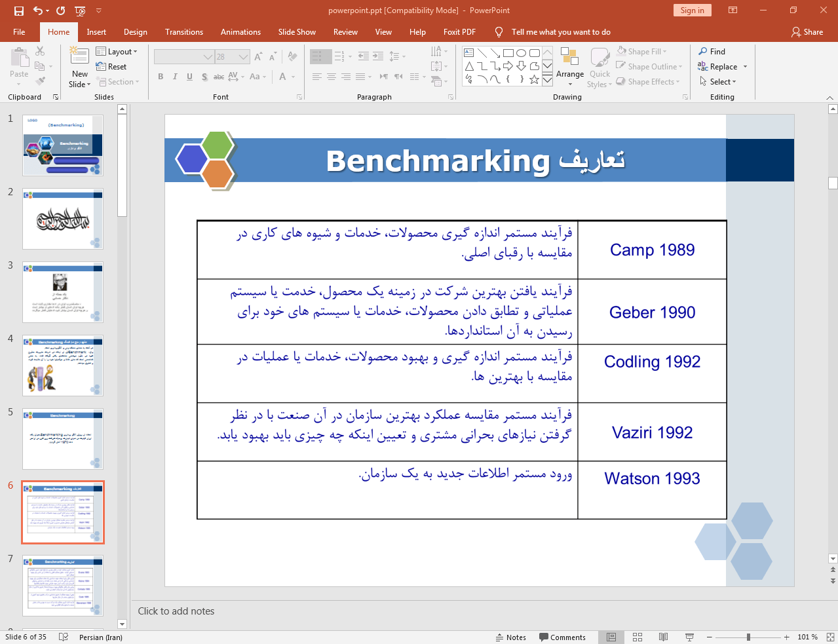Expand Shape Effects options
838x644 pixels.
tap(648, 81)
